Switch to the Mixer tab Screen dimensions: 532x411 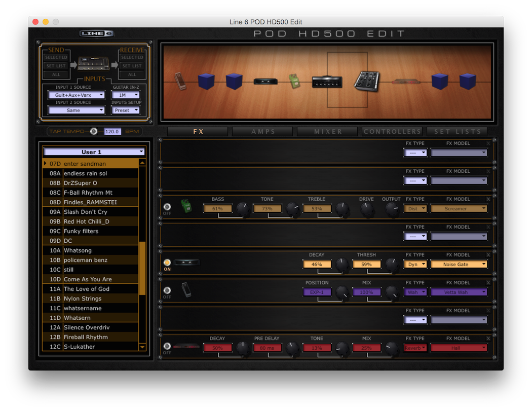[x=327, y=131]
